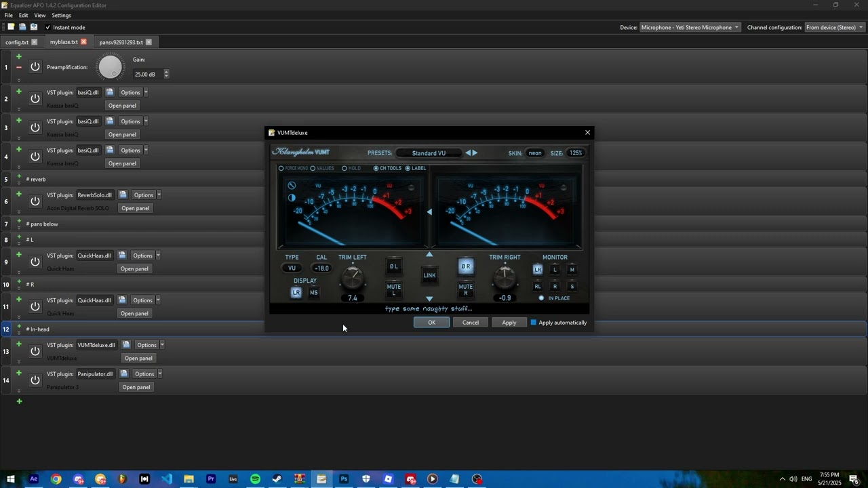Add a filter above row 2 basiQ
868x488 pixels.
pyautogui.click(x=19, y=91)
